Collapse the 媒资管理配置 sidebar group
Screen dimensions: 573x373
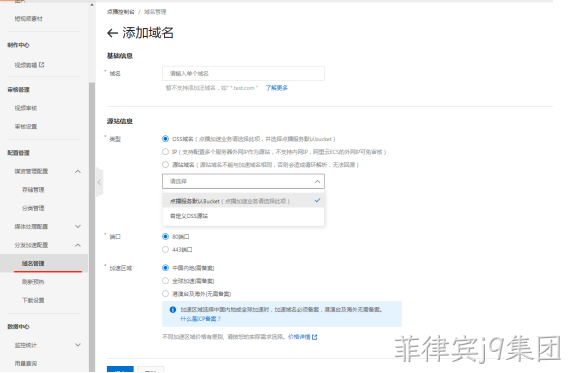(78, 171)
